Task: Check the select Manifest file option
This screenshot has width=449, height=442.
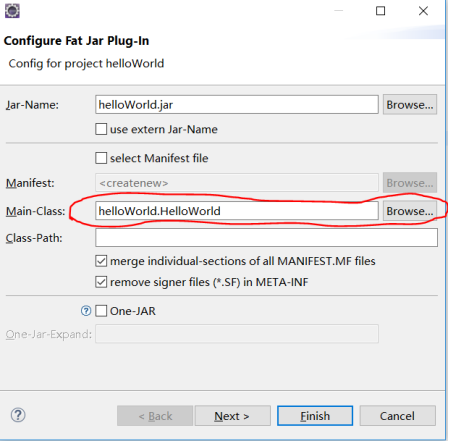Action: pos(101,158)
